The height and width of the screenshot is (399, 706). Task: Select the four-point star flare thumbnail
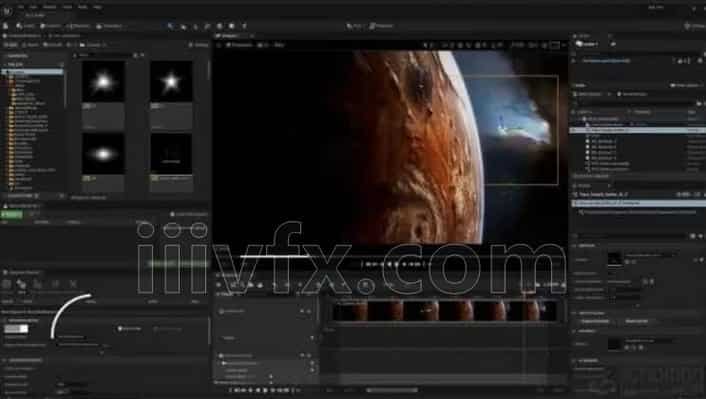(171, 82)
